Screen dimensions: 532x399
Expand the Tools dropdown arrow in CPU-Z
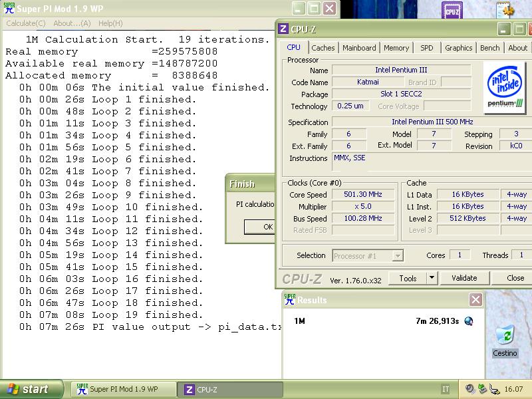(432, 278)
